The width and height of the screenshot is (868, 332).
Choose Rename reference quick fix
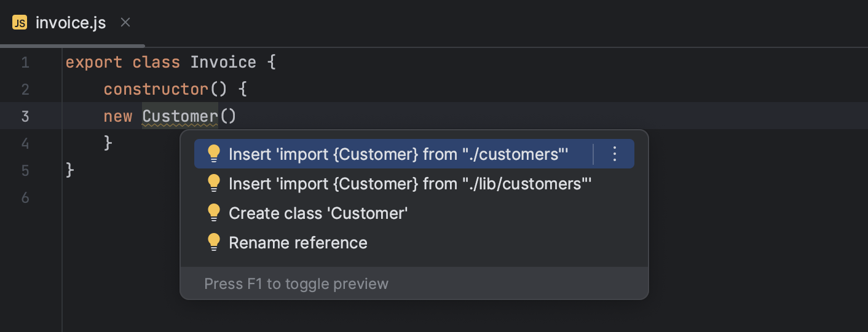pyautogui.click(x=298, y=242)
